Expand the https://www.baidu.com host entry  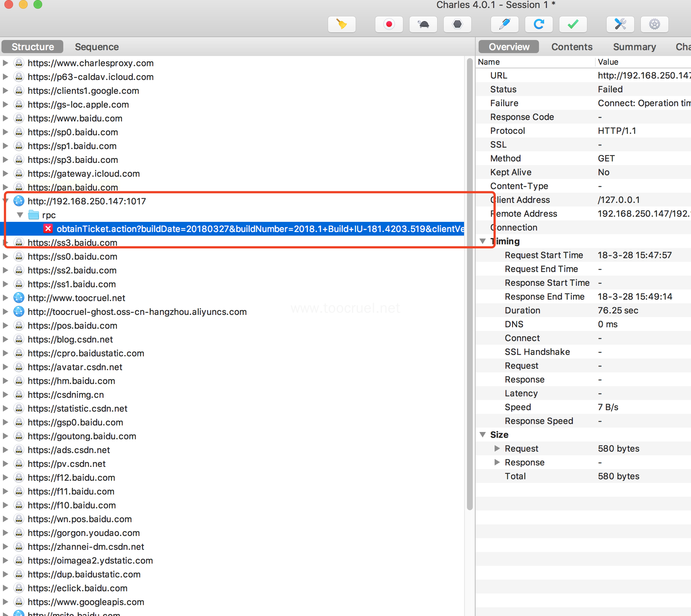point(5,118)
